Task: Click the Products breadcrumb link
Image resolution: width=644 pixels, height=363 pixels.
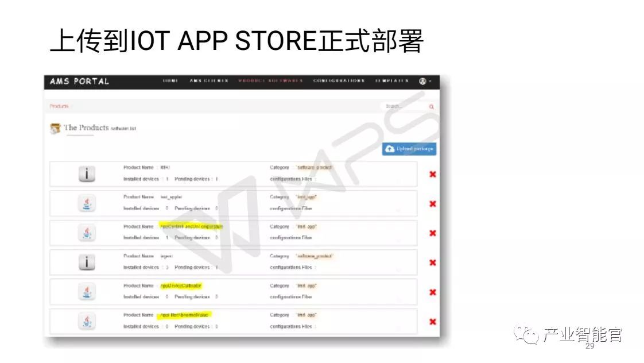Action: 59,106
